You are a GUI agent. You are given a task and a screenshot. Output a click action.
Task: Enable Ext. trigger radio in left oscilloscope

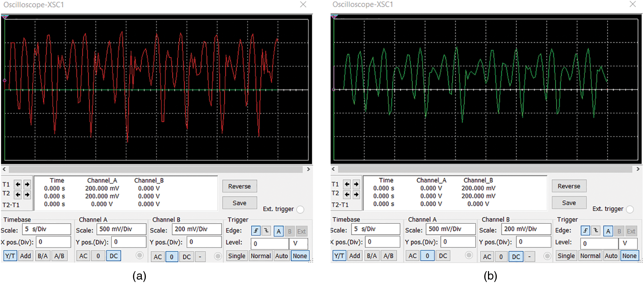coord(300,210)
